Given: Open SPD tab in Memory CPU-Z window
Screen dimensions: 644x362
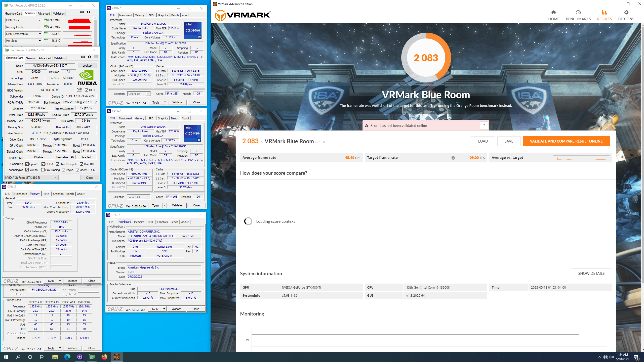Looking at the screenshot, I should 46,194.
